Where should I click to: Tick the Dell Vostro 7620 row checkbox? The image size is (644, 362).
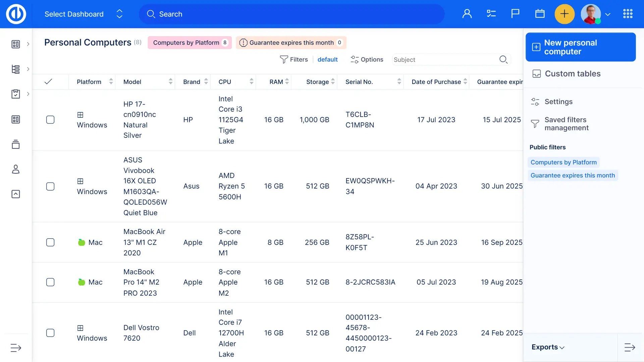tap(50, 333)
